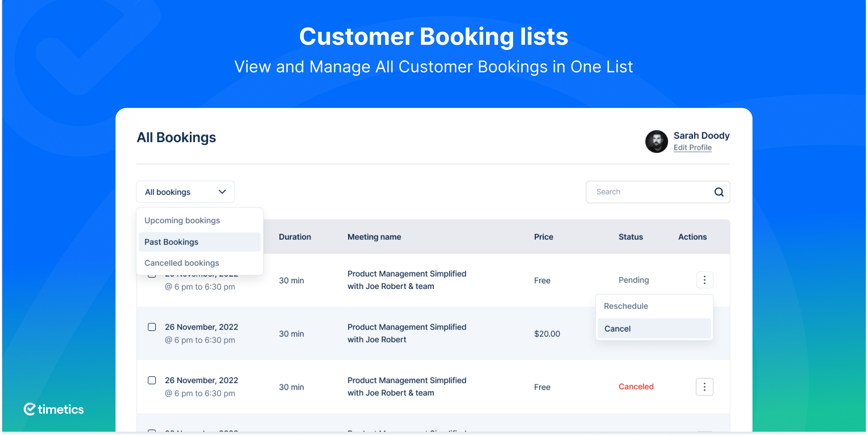Click the Meeting name column header
This screenshot has width=868, height=436.
[x=374, y=237]
